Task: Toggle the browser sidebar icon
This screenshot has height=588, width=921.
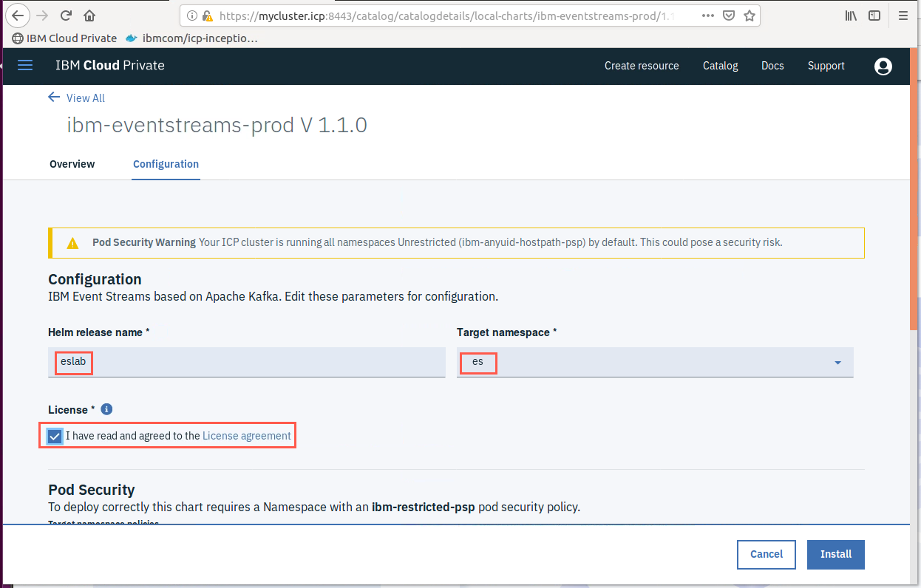Action: (x=874, y=16)
